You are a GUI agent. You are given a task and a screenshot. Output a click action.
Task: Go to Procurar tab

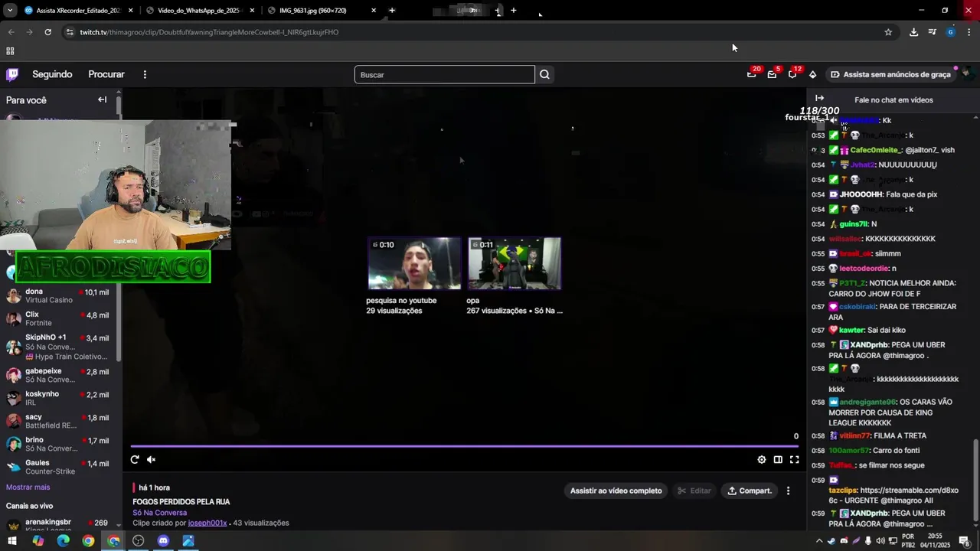pyautogui.click(x=106, y=74)
